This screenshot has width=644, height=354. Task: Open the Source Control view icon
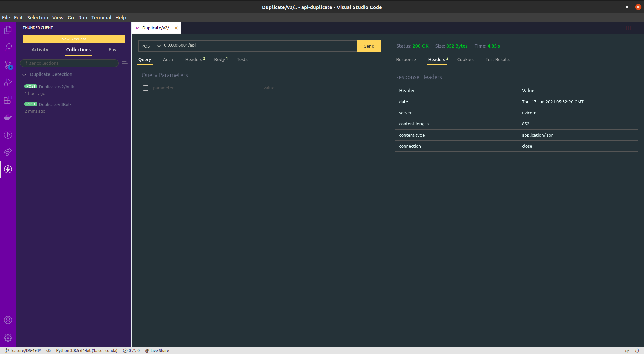[8, 65]
